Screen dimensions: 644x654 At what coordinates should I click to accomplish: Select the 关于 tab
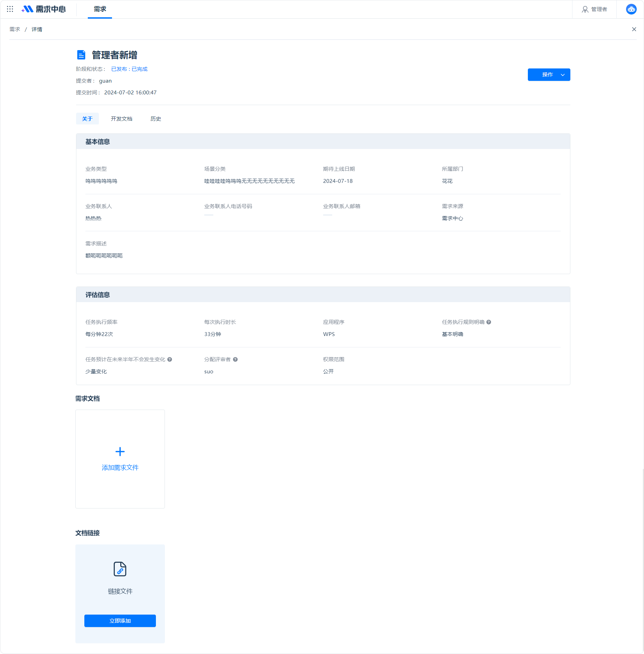[x=87, y=119]
